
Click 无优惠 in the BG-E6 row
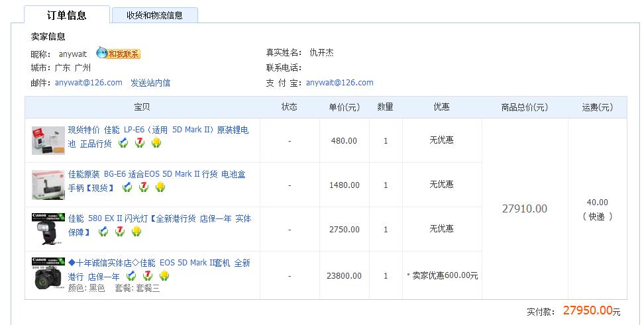click(x=441, y=184)
